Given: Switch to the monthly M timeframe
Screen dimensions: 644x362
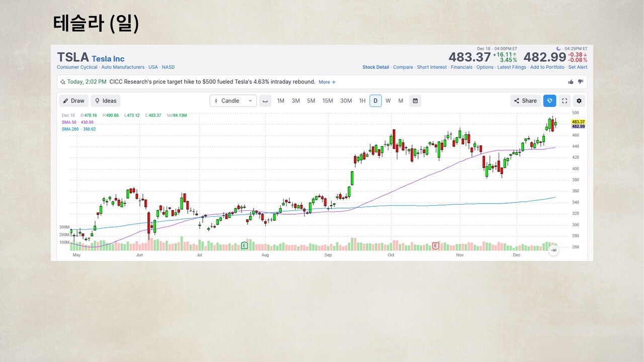Looking at the screenshot, I should (x=400, y=101).
